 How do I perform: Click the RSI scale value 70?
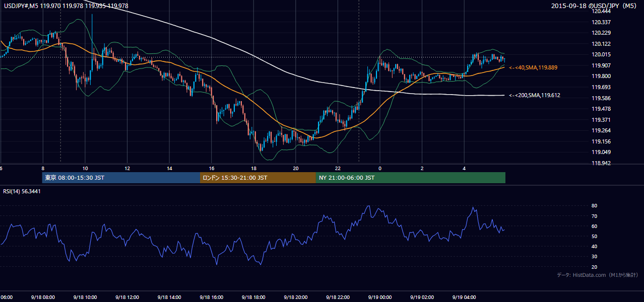pos(595,216)
